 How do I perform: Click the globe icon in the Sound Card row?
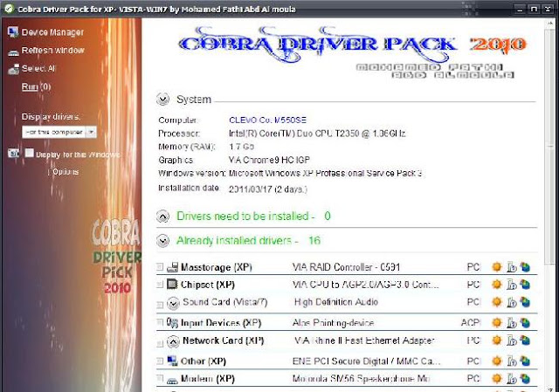point(525,302)
